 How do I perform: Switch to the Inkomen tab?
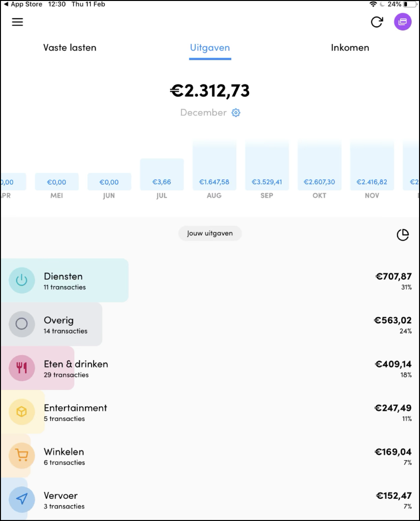coord(350,47)
